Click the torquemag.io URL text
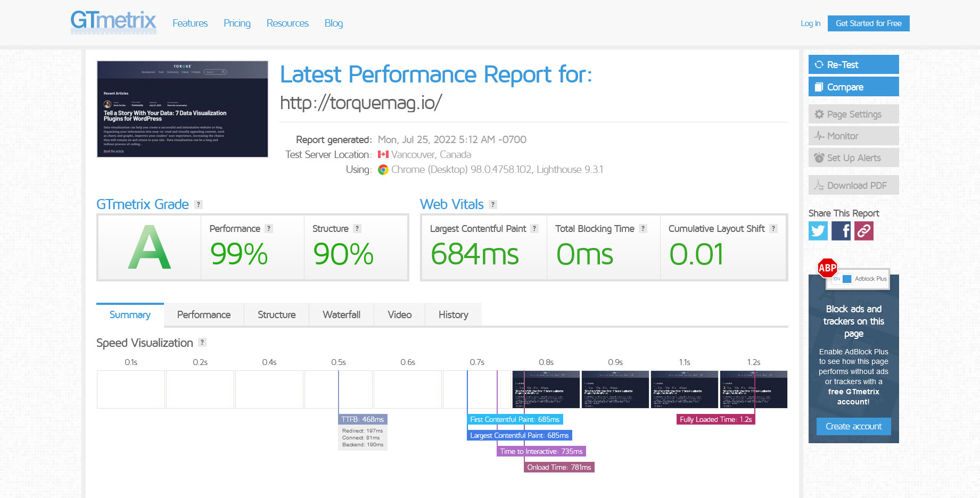The image size is (980, 498). [x=361, y=103]
